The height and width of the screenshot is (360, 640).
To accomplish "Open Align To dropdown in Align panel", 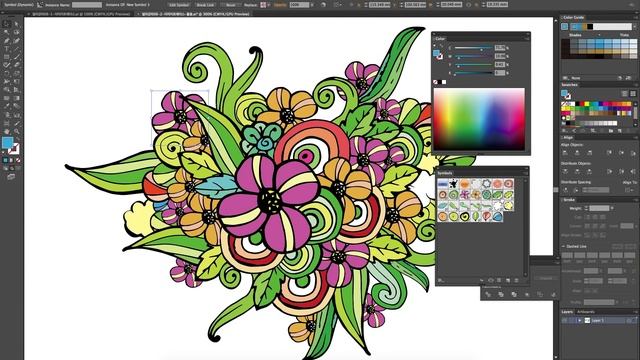I will click(629, 190).
